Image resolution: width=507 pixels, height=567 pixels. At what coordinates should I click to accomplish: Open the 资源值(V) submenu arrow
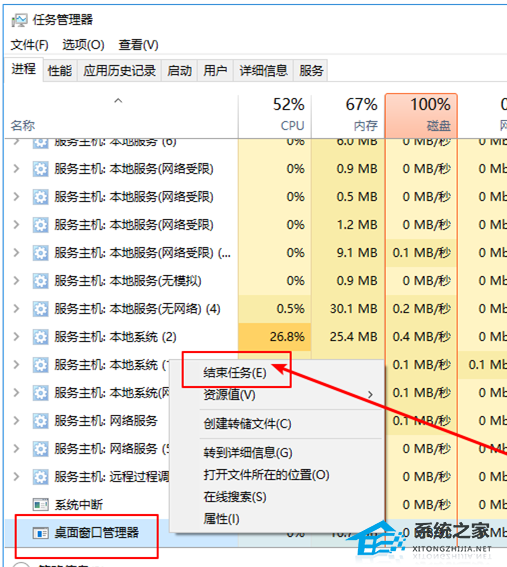(370, 395)
